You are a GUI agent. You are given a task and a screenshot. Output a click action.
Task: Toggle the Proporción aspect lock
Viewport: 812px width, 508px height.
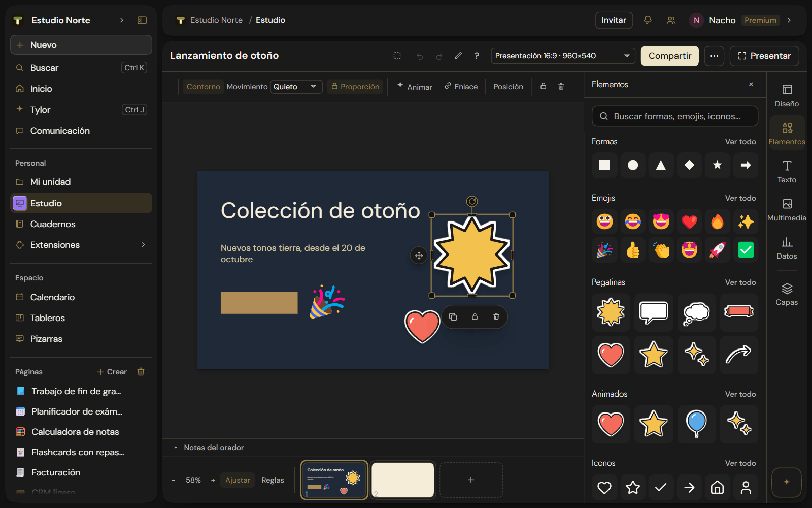click(355, 87)
